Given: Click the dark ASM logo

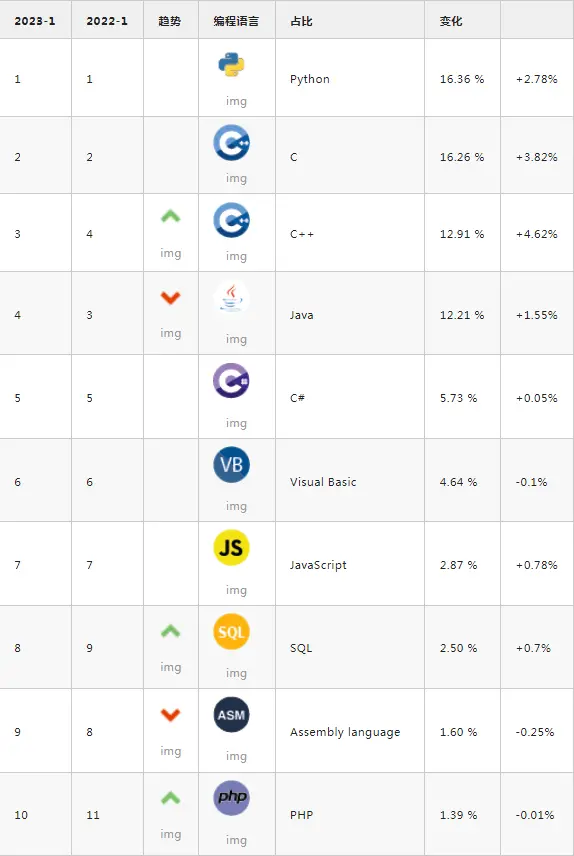Looking at the screenshot, I should 232,715.
